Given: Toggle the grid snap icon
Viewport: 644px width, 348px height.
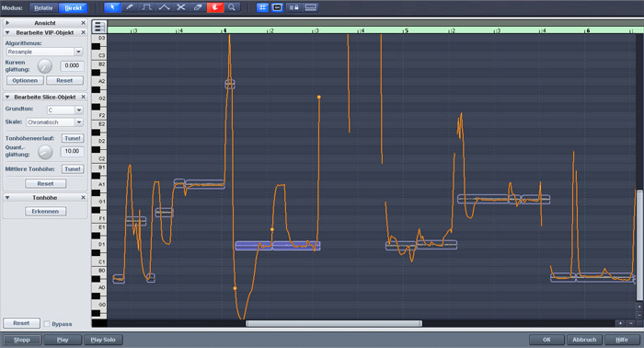Looking at the screenshot, I should (x=262, y=7).
